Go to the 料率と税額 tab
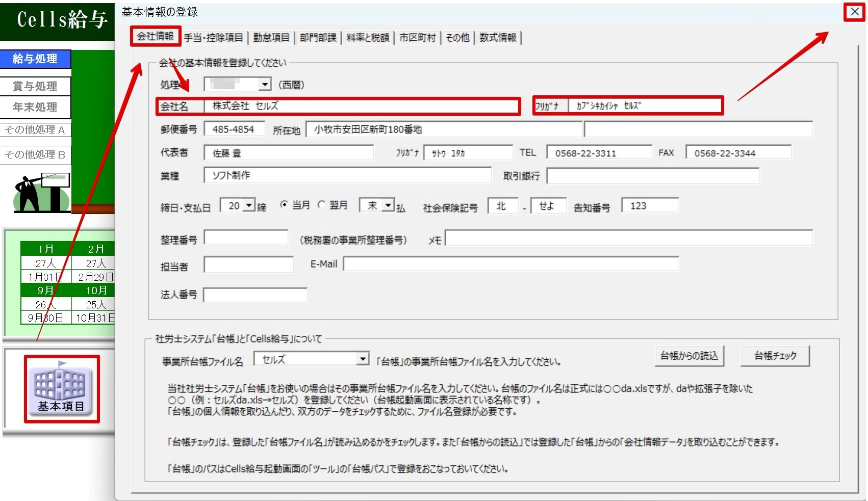The height and width of the screenshot is (501, 868). [x=367, y=38]
